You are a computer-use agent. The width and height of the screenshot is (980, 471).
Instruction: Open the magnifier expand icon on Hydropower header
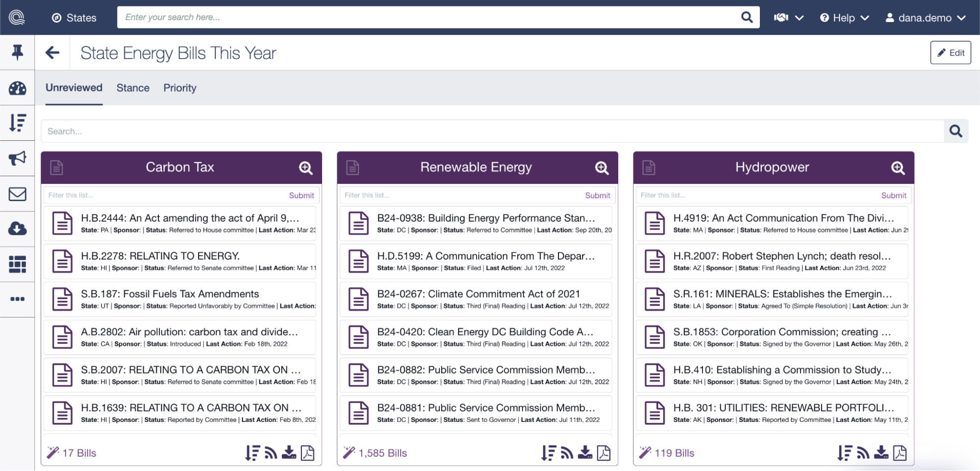898,167
